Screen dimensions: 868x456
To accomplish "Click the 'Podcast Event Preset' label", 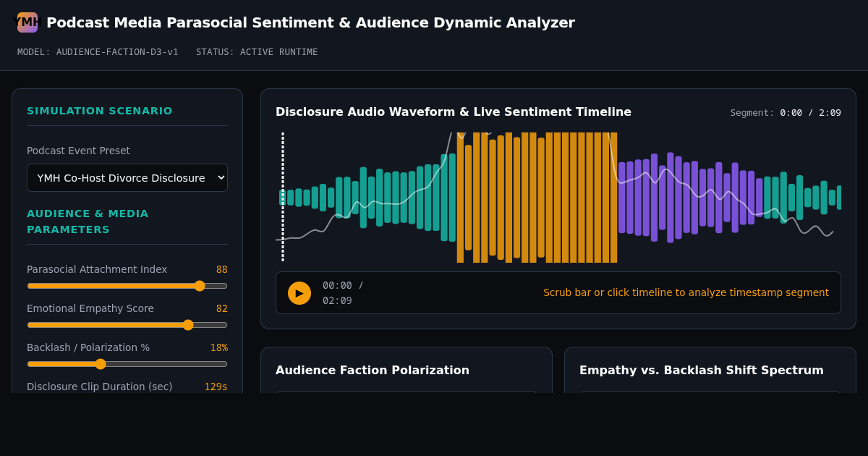I will tap(78, 151).
